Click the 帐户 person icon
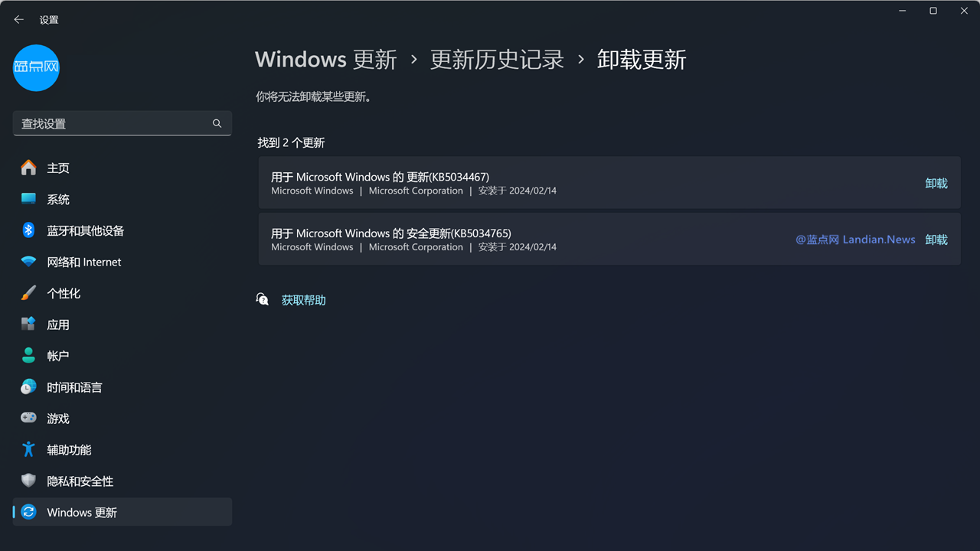 pos(28,356)
